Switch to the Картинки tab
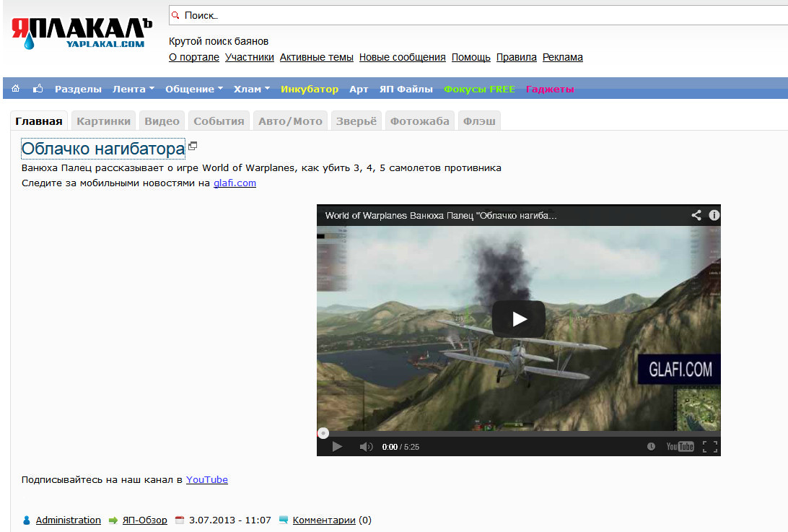This screenshot has width=788, height=532. pyautogui.click(x=104, y=121)
